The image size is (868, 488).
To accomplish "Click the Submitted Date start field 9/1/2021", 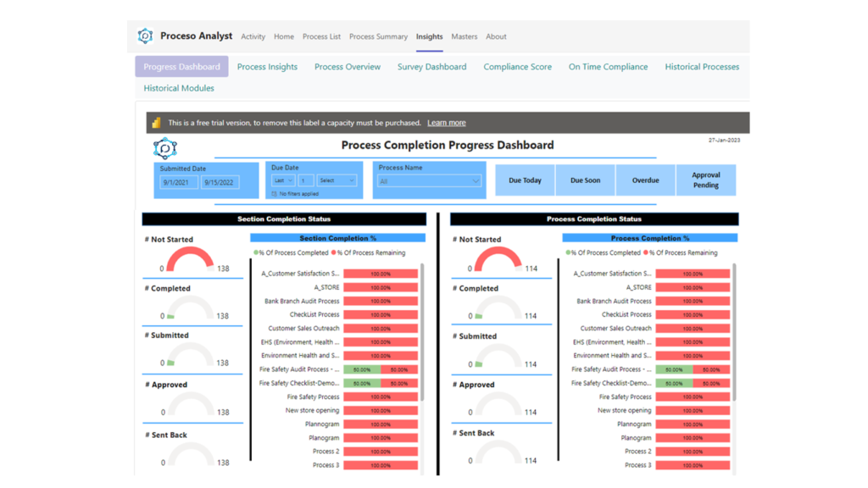I will click(177, 182).
